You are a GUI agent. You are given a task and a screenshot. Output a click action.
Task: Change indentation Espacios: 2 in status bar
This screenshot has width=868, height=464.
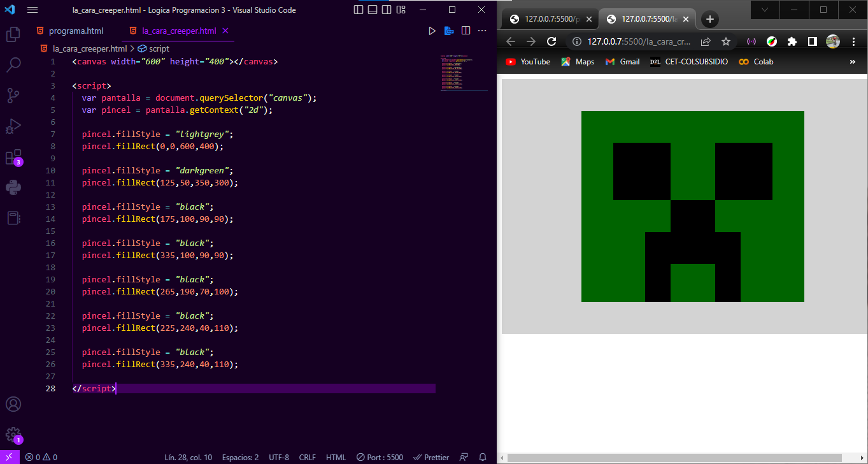point(240,457)
